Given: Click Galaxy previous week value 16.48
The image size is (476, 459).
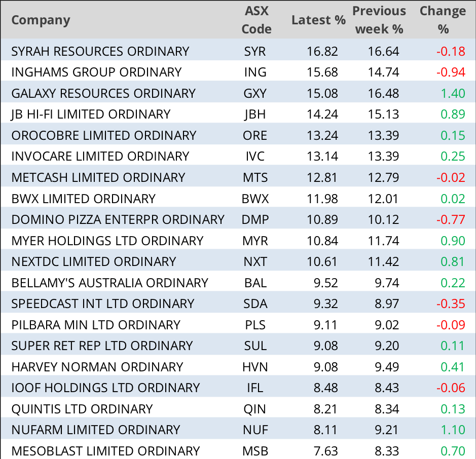Looking at the screenshot, I should (x=384, y=93).
